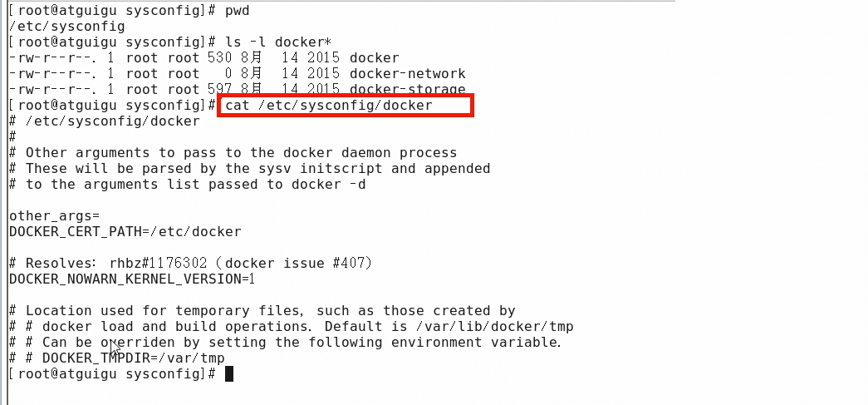The height and width of the screenshot is (405, 868).
Task: Select the docker-network filename in listing
Action: (x=407, y=74)
